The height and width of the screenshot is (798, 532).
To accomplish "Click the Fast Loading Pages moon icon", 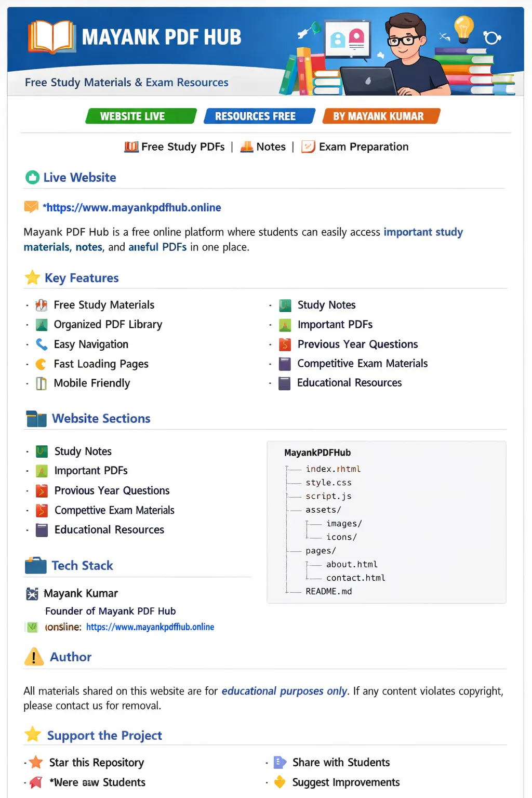I will (x=41, y=364).
